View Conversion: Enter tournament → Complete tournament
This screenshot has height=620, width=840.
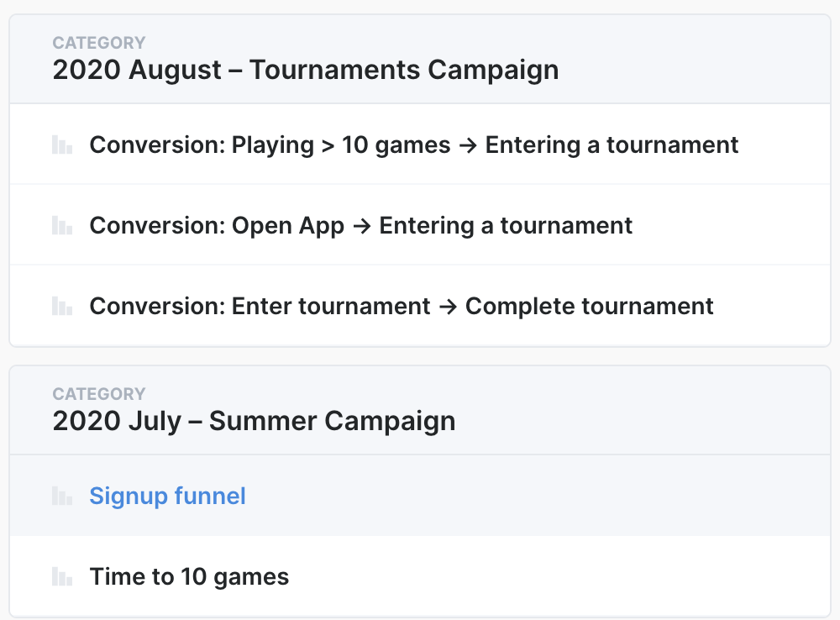click(401, 307)
